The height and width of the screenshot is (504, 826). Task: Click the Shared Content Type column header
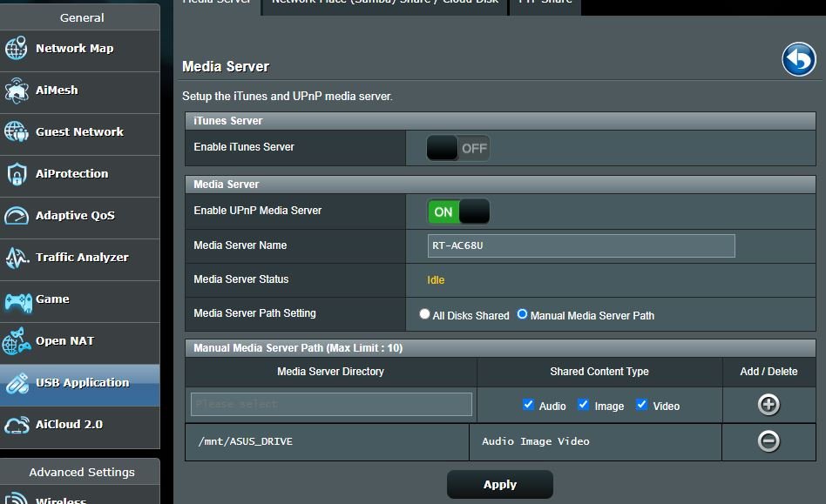tap(599, 372)
